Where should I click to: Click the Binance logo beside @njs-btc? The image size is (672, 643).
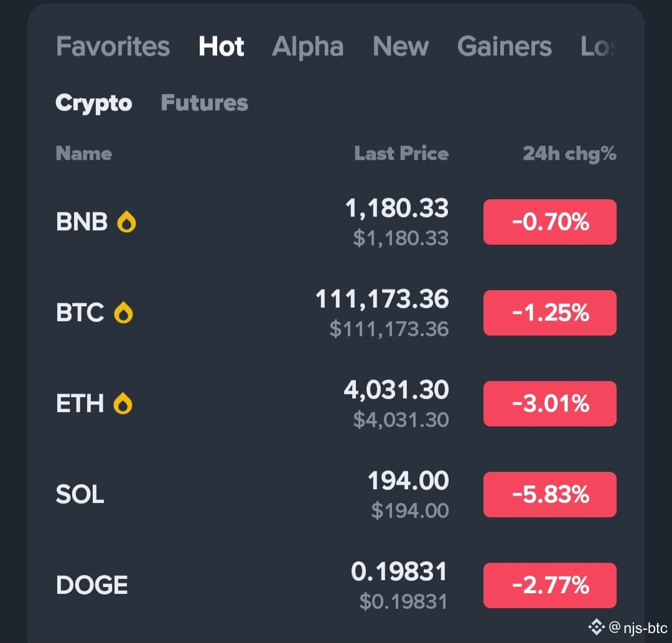point(596,627)
